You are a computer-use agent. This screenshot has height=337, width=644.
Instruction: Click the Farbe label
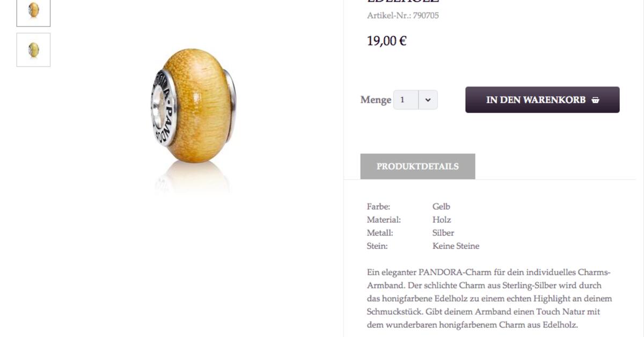tap(378, 207)
